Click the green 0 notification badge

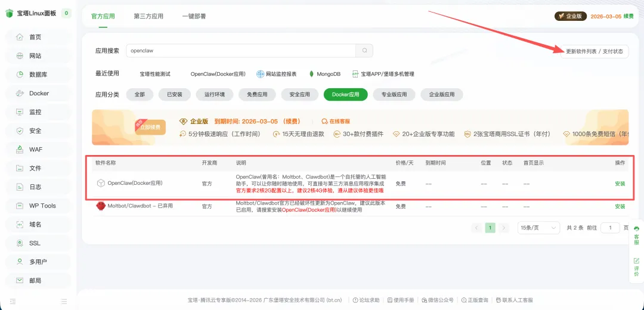point(67,14)
